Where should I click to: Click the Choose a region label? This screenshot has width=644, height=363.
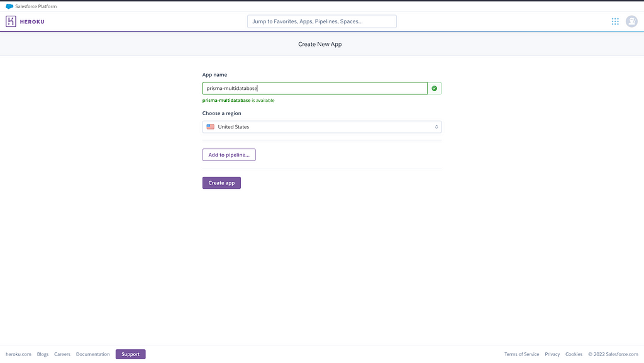(x=222, y=113)
